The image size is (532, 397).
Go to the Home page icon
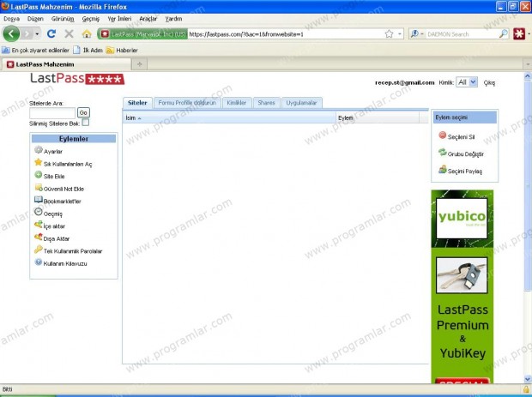87,33
